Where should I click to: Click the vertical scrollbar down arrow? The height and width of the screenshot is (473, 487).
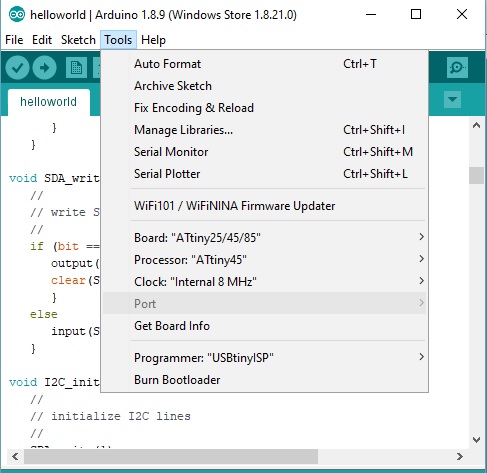[x=476, y=440]
